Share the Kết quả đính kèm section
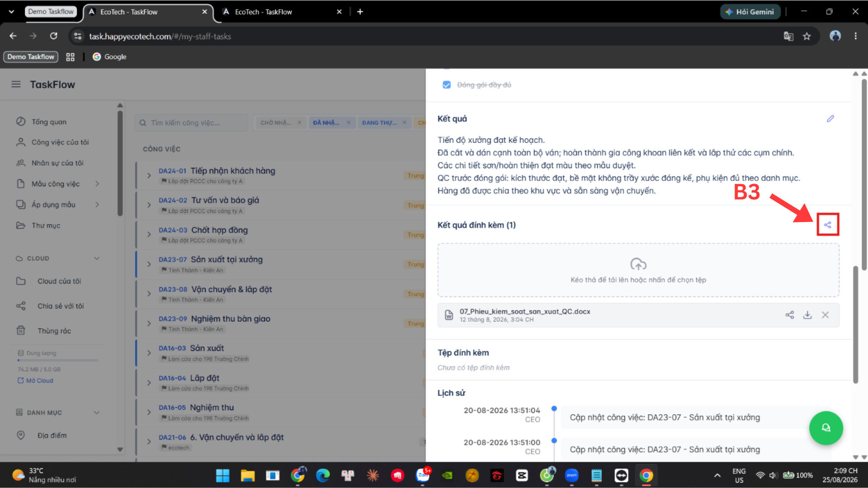This screenshot has width=868, height=488. click(x=828, y=225)
